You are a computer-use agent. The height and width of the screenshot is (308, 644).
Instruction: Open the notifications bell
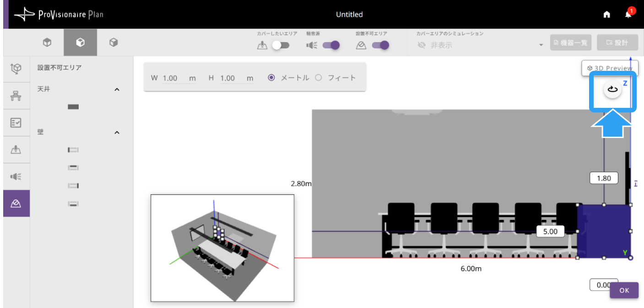coord(628,15)
